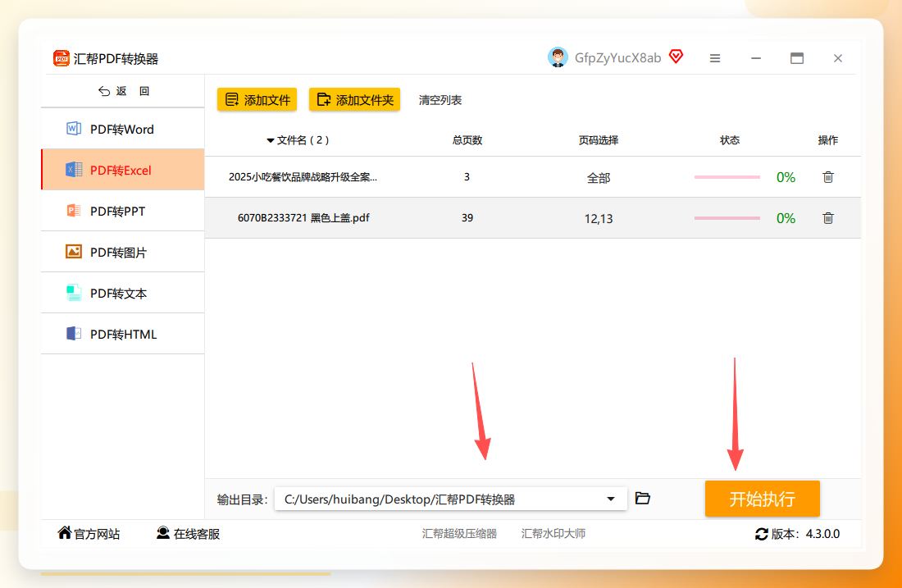
Task: Click 清空列表 to clear list
Action: click(x=440, y=100)
